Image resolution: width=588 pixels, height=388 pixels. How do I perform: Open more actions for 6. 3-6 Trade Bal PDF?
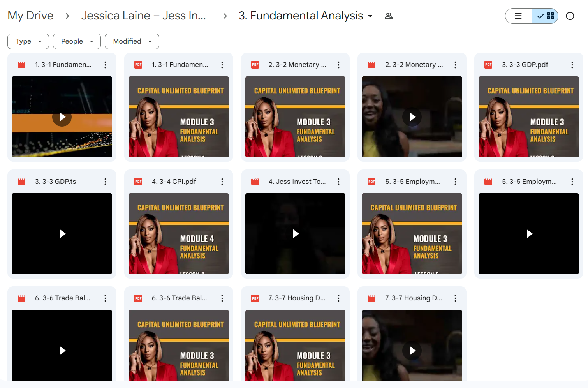point(222,298)
